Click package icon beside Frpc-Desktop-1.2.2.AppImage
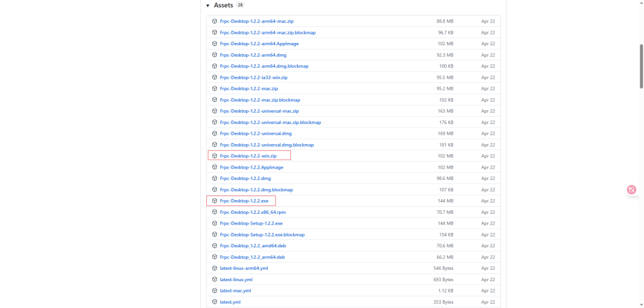Image resolution: width=644 pixels, height=308 pixels. (x=215, y=167)
